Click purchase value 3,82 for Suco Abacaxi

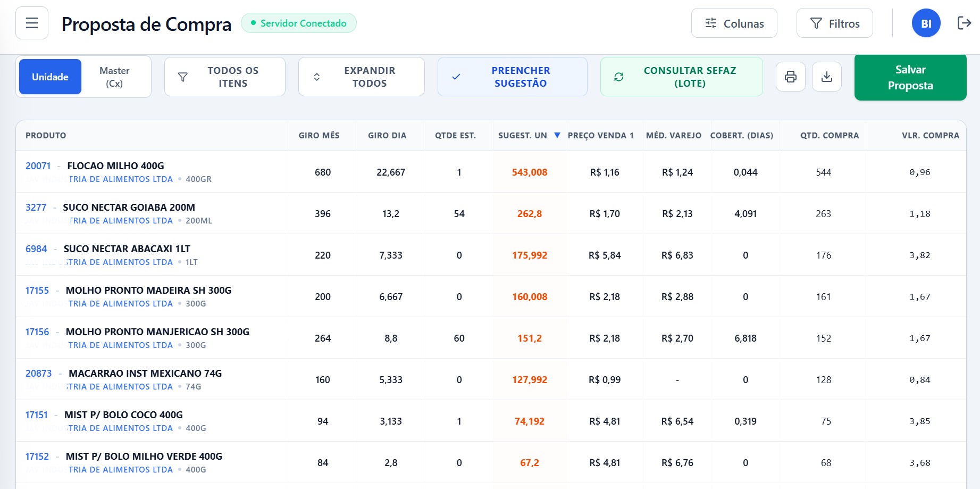920,255
